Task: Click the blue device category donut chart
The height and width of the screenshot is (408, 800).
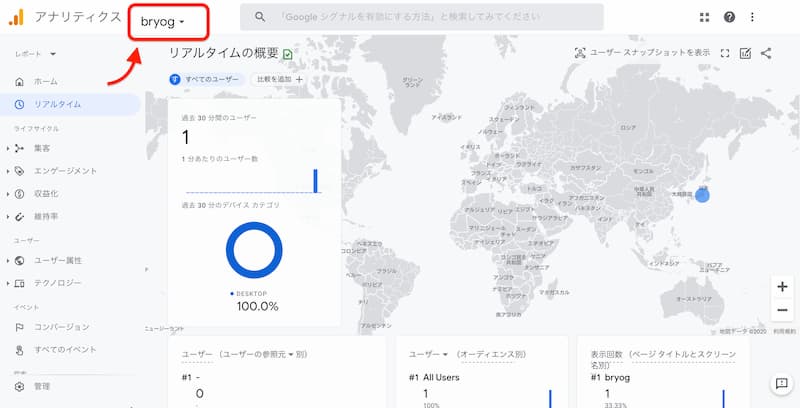Action: point(254,250)
